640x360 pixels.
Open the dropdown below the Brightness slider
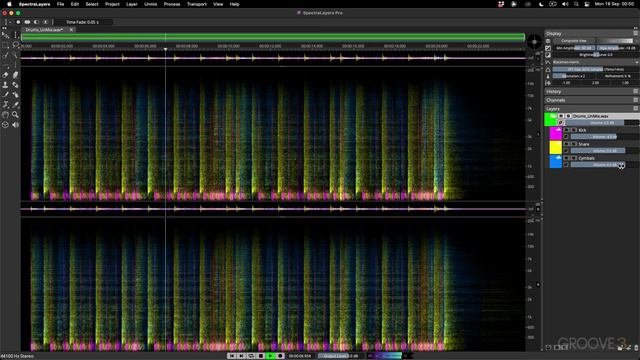click(x=595, y=62)
